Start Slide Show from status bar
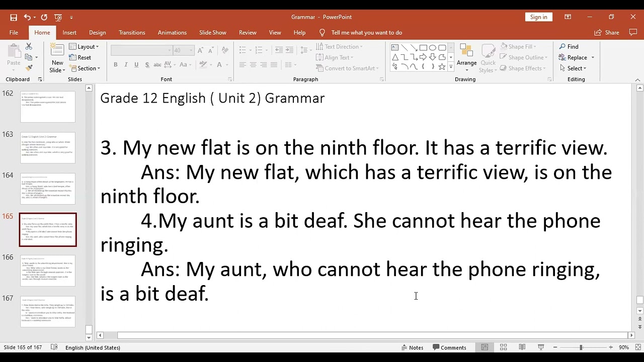This screenshot has width=644, height=362. point(541,347)
